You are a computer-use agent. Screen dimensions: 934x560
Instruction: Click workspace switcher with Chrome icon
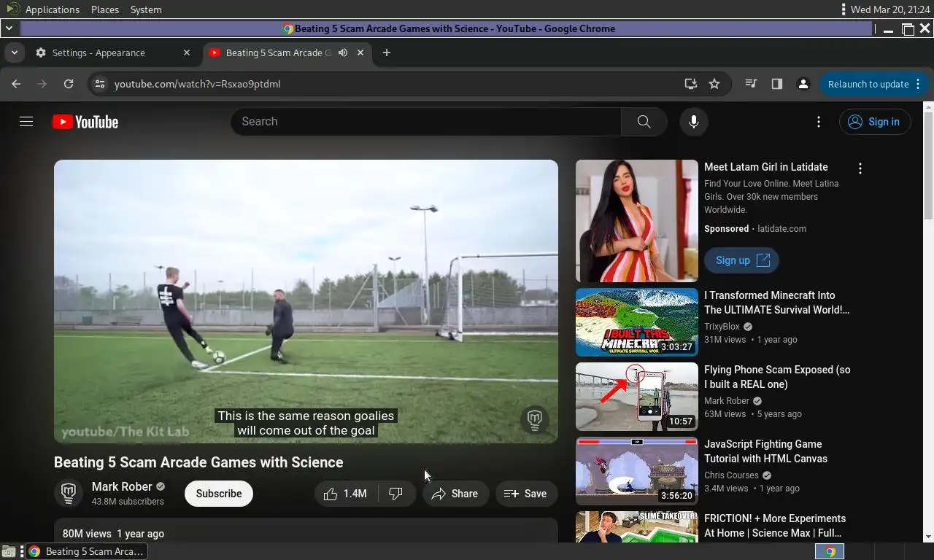pyautogui.click(x=830, y=551)
